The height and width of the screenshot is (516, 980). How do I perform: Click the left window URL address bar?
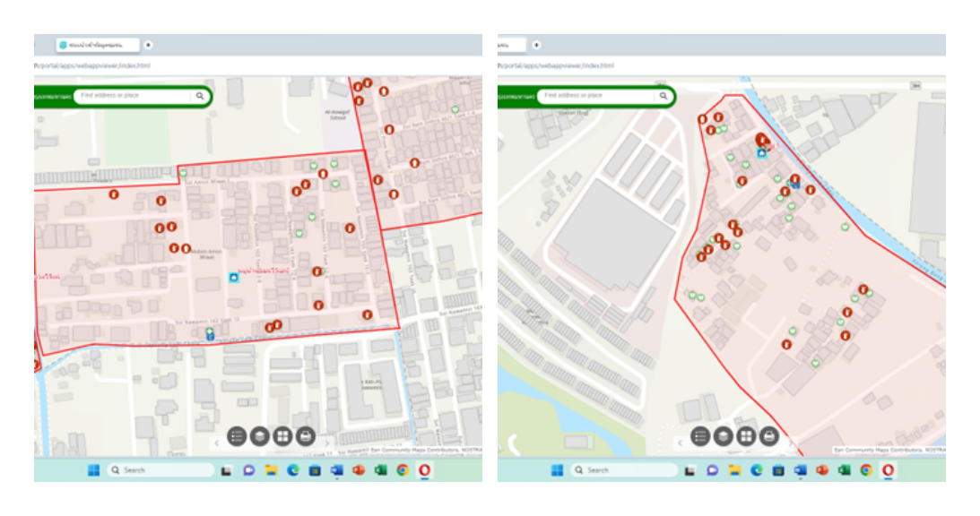click(x=179, y=65)
